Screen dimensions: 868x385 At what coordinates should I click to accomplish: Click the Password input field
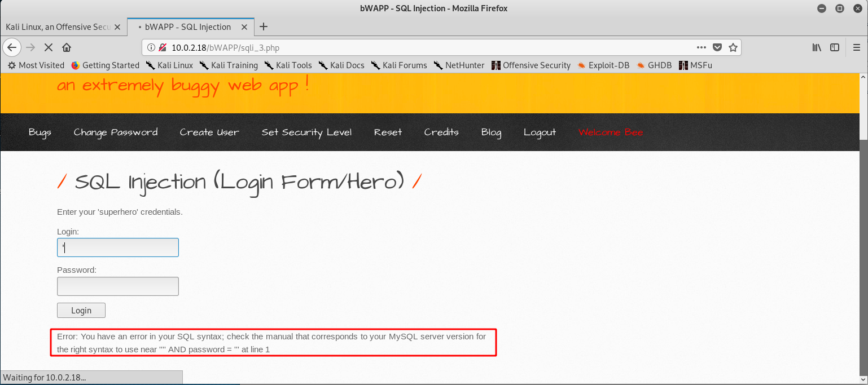[x=117, y=286]
